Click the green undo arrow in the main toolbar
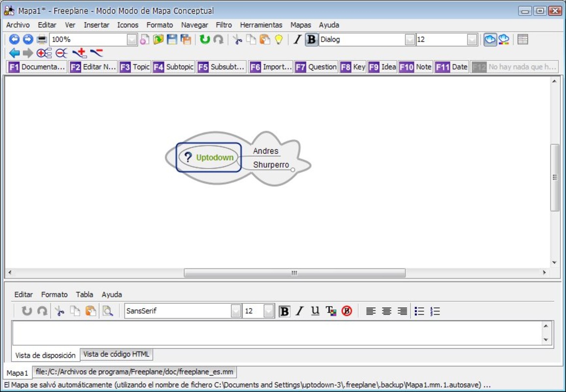The image size is (566, 392). coord(204,40)
